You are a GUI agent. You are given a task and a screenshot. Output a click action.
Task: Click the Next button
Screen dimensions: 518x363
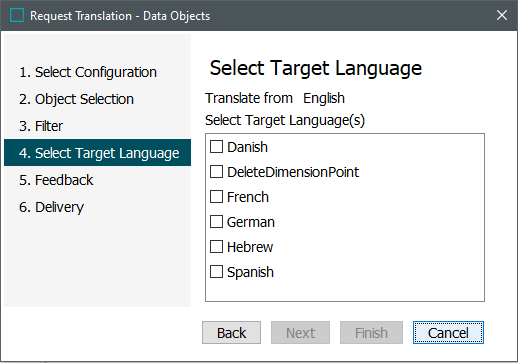[300, 333]
